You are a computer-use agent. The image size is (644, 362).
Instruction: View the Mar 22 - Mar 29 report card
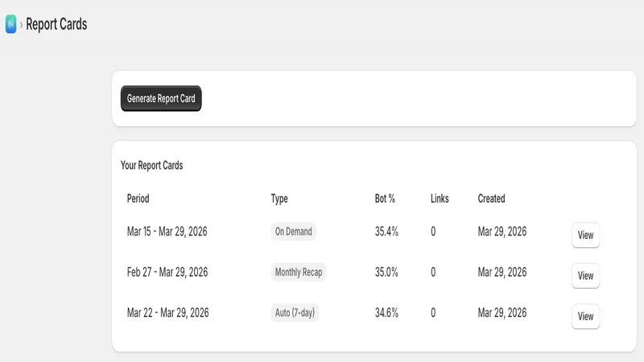pyautogui.click(x=585, y=316)
